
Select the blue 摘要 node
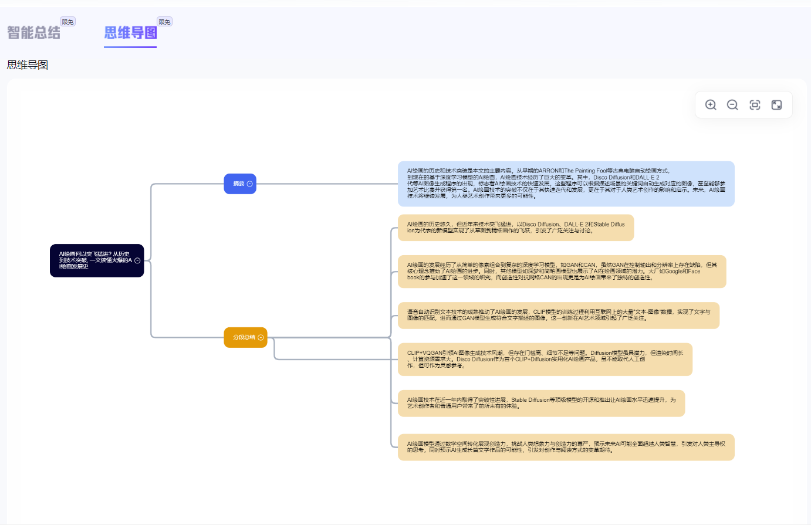click(x=237, y=184)
